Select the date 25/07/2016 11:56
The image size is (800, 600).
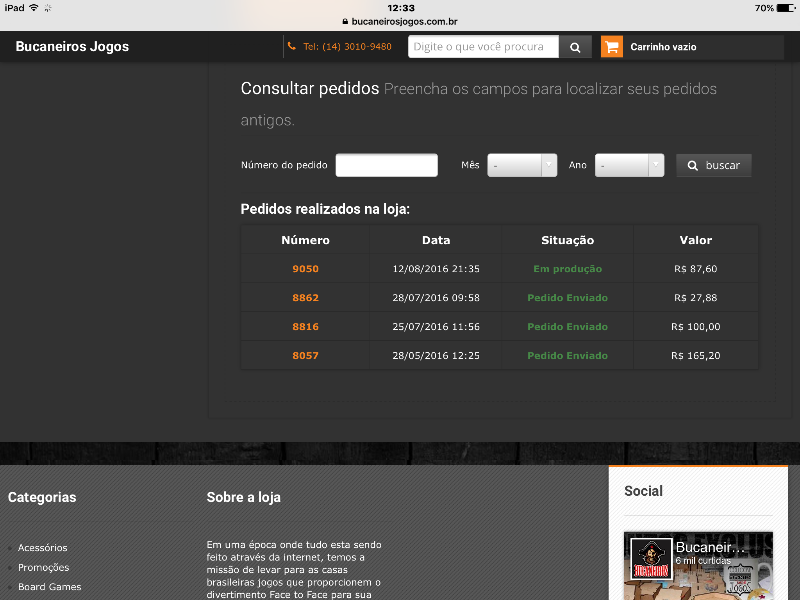click(x=436, y=327)
